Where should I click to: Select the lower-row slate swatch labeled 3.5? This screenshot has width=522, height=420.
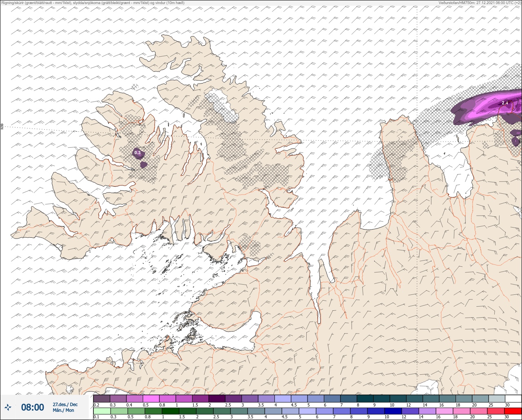[x=256, y=411]
